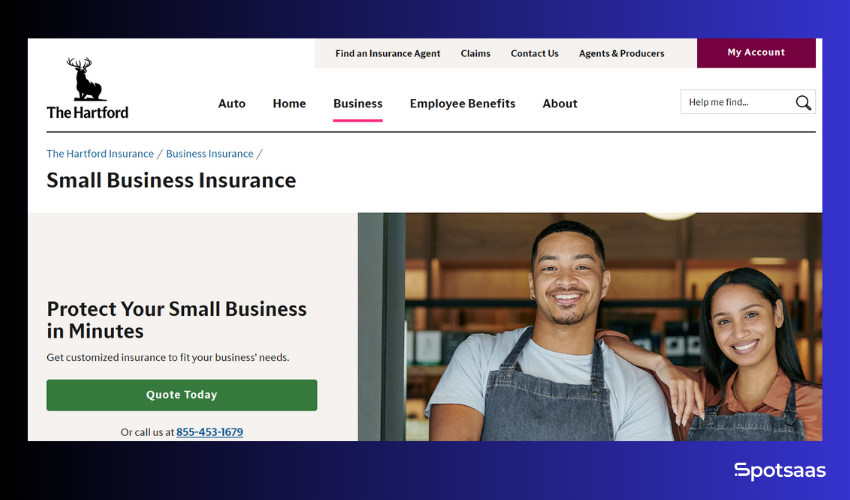This screenshot has height=500, width=850.
Task: Follow the Business Insurance breadcrumb
Action: (210, 153)
